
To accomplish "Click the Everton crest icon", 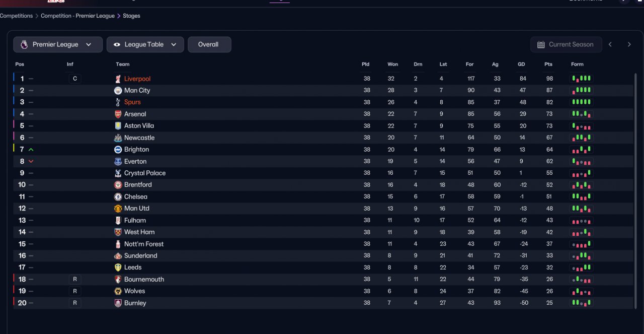I will click(118, 161).
